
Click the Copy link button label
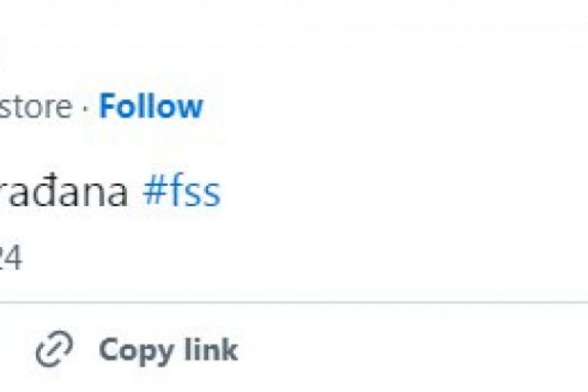coord(168,350)
